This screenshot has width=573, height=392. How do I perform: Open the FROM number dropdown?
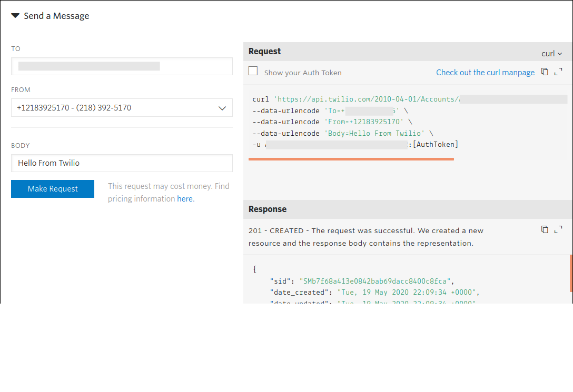(x=122, y=108)
